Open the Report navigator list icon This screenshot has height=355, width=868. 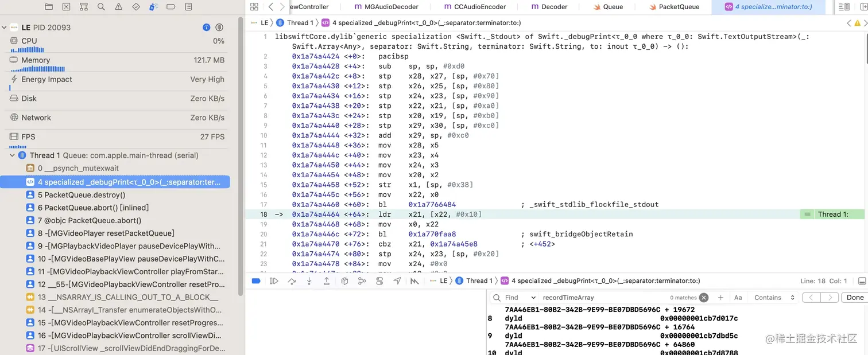(x=188, y=7)
